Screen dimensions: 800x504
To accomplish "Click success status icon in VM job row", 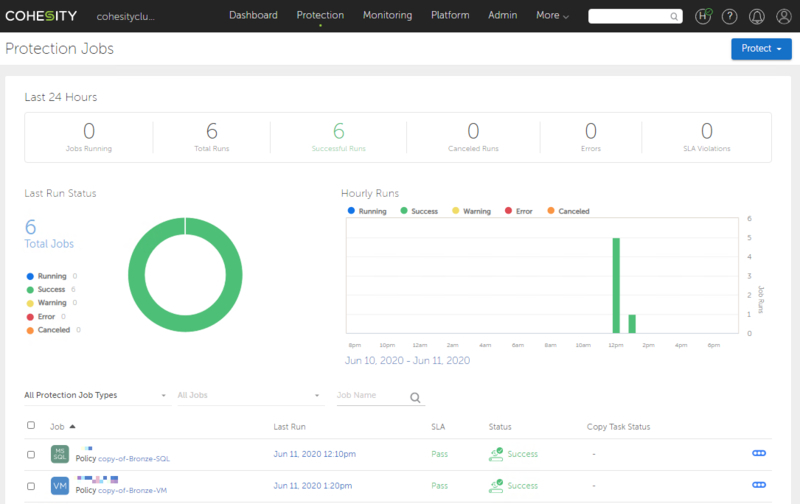I will (x=495, y=486).
